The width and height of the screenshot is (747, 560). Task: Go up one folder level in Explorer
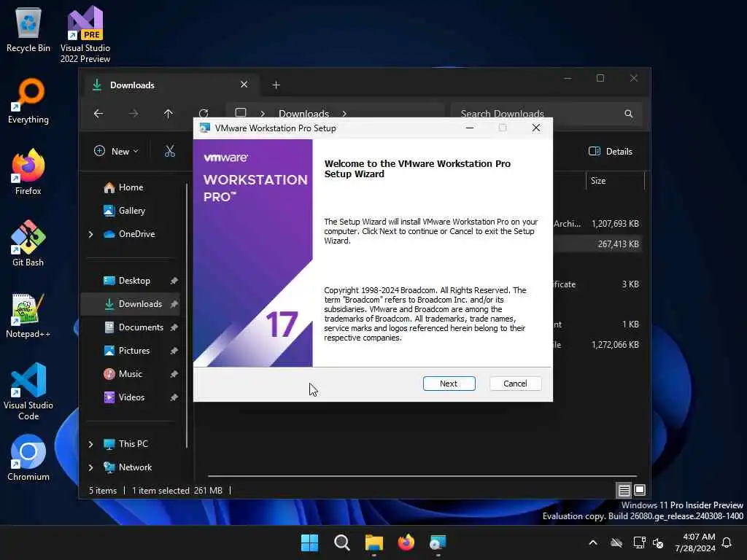click(169, 113)
